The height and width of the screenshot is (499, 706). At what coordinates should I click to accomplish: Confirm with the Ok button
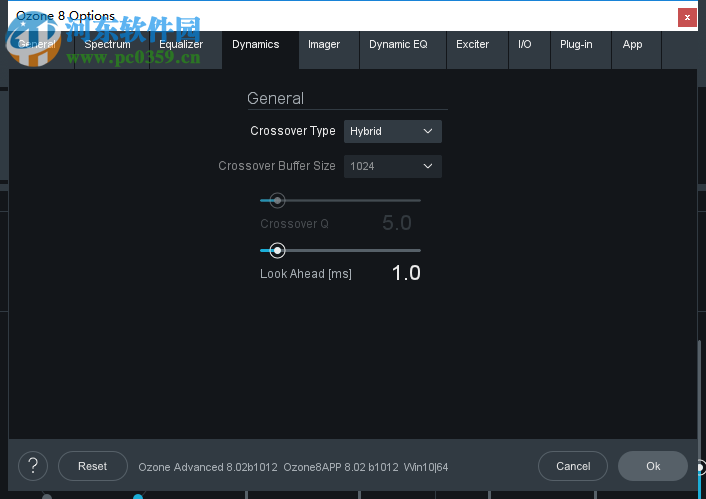(x=653, y=466)
